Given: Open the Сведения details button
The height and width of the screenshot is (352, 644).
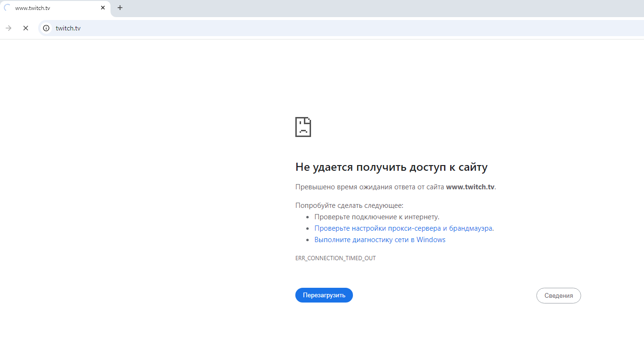Looking at the screenshot, I should click(559, 295).
